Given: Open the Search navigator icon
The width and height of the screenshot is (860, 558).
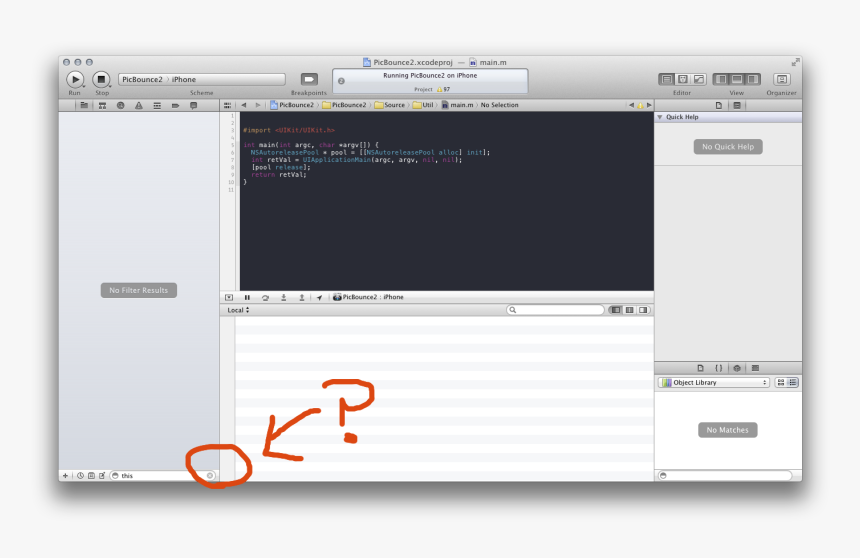Looking at the screenshot, I should point(120,105).
